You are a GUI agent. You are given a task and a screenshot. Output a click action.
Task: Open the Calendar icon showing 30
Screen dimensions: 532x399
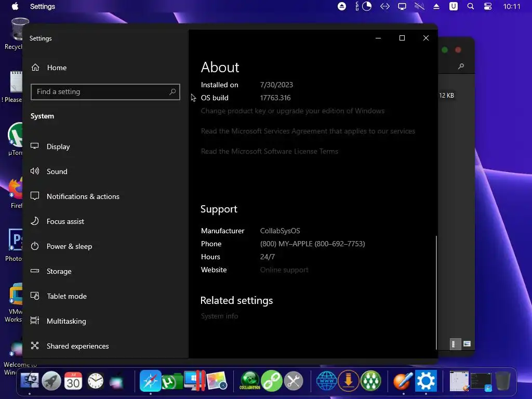[x=73, y=381]
